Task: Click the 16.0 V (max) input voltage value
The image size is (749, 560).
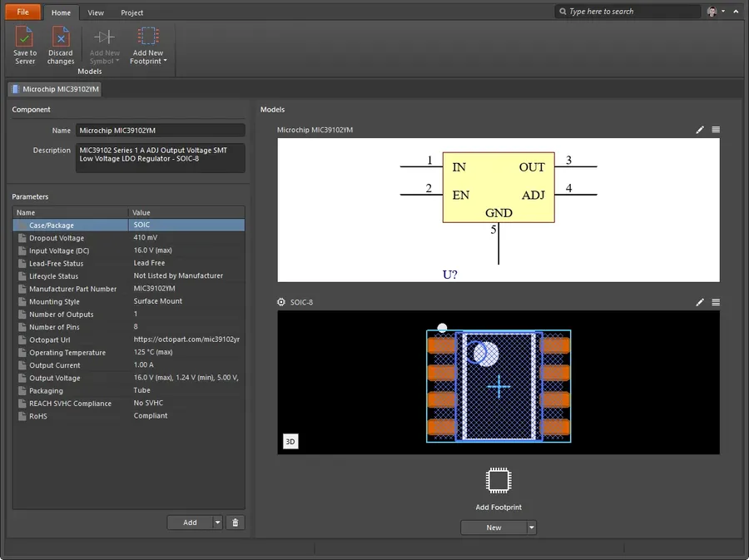Action: coord(153,250)
